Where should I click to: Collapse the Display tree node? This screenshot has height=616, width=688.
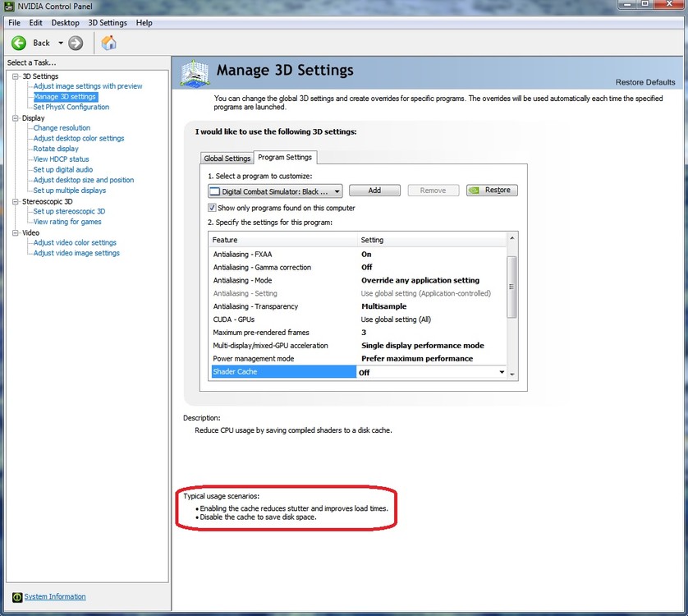click(x=16, y=118)
